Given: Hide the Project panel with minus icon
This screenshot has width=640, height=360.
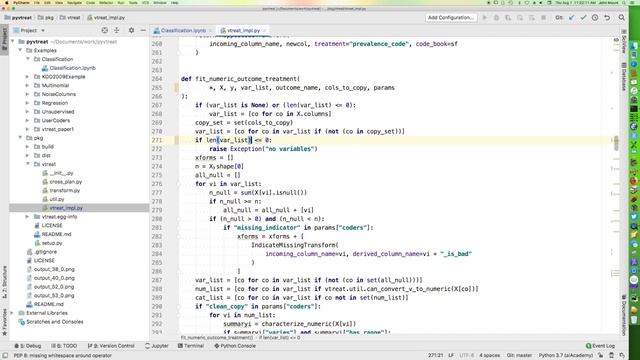Looking at the screenshot, I should pos(143,30).
